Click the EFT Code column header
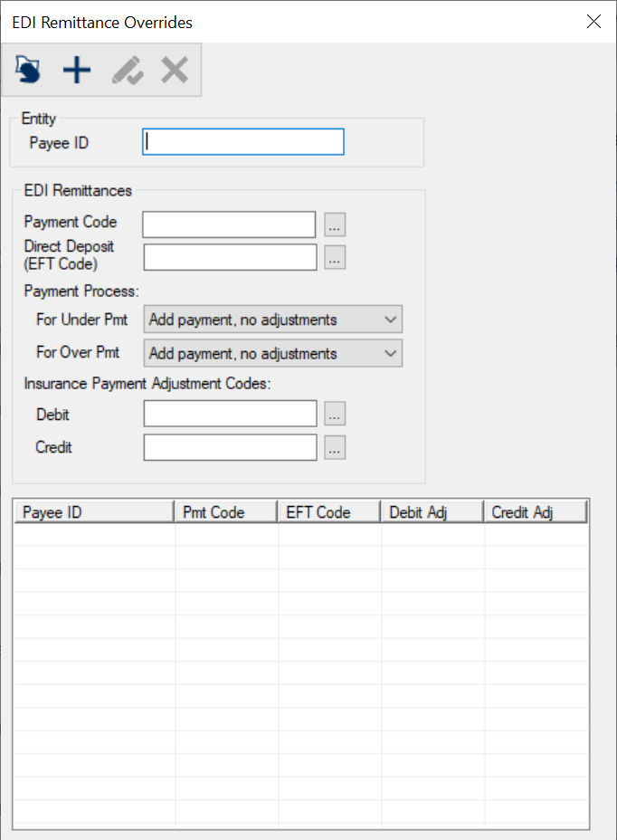617x840 pixels. (328, 512)
